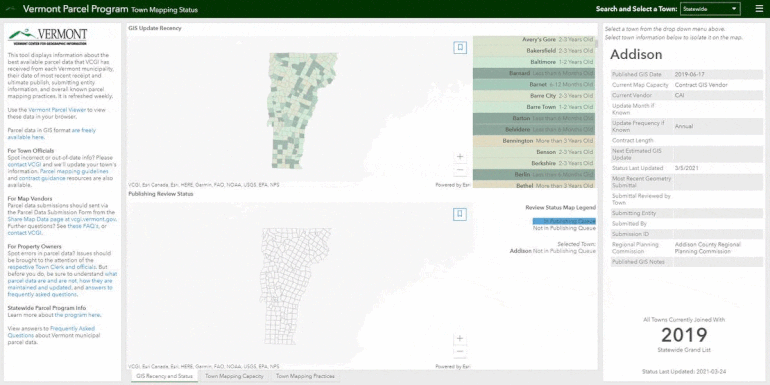The height and width of the screenshot is (385, 770).
Task: Click the In Publishing Queue legend swatch
Action: [564, 221]
